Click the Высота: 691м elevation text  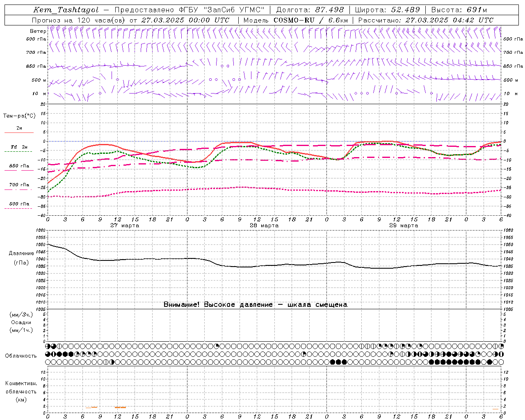[459, 10]
